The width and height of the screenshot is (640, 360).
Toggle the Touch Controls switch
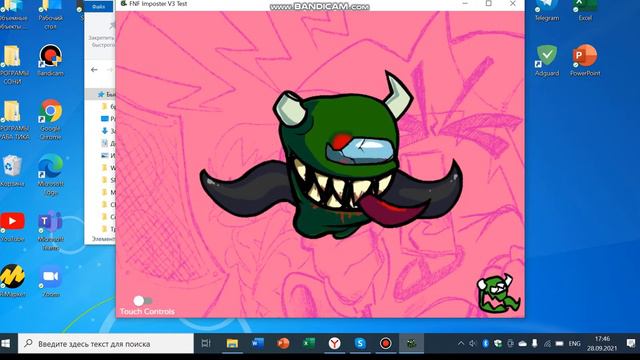pos(142,301)
